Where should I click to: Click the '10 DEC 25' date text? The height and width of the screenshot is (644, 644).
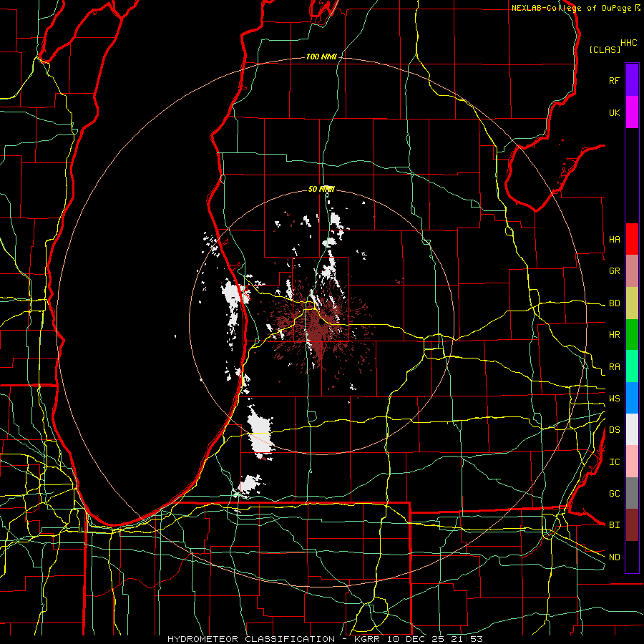click(x=415, y=639)
